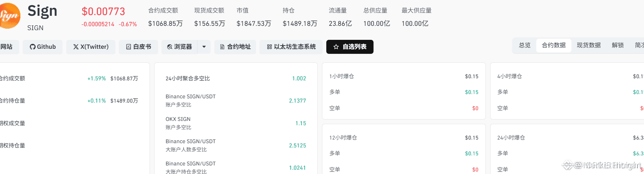Click the browser explorer icon
Screen dimensions: 644x174
(170, 47)
